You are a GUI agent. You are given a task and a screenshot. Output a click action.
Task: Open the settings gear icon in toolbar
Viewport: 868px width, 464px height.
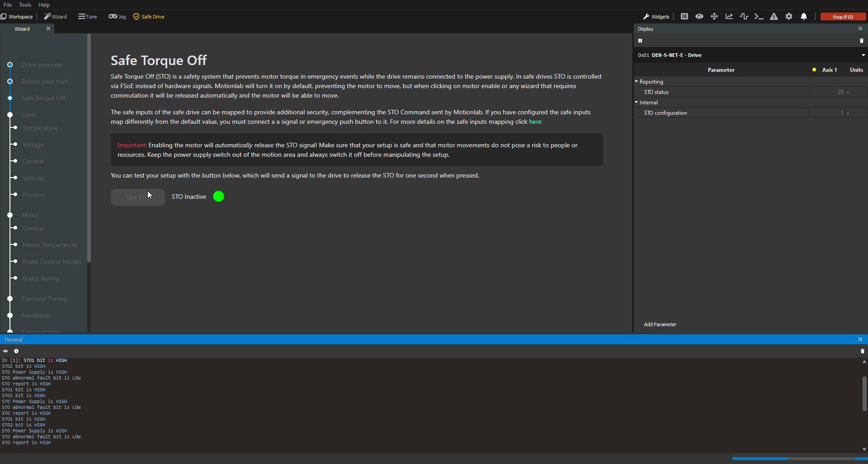click(x=789, y=17)
